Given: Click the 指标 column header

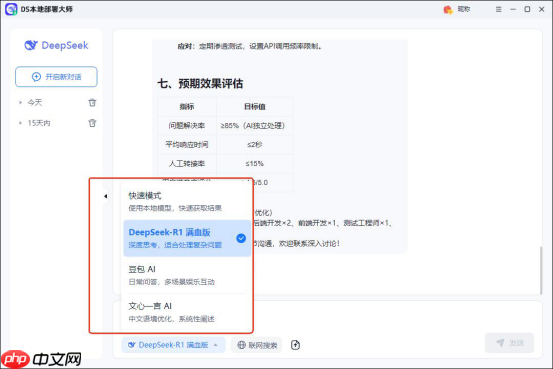Looking at the screenshot, I should pyautogui.click(x=187, y=107).
